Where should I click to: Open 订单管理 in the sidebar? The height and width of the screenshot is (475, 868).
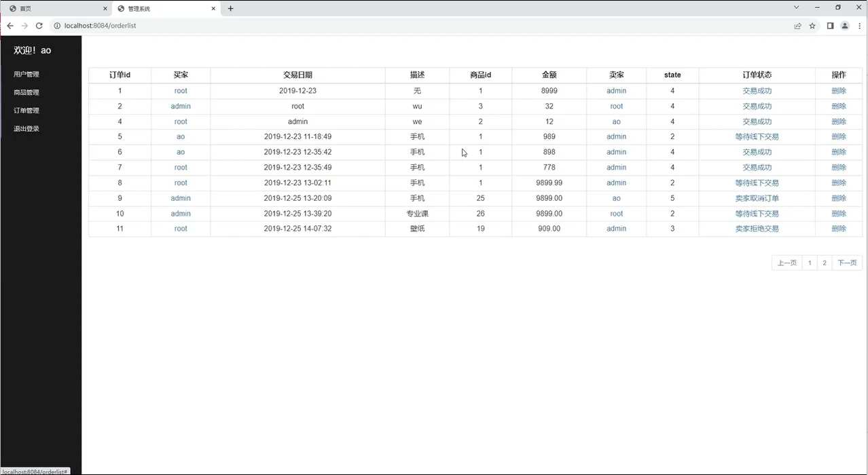26,111
